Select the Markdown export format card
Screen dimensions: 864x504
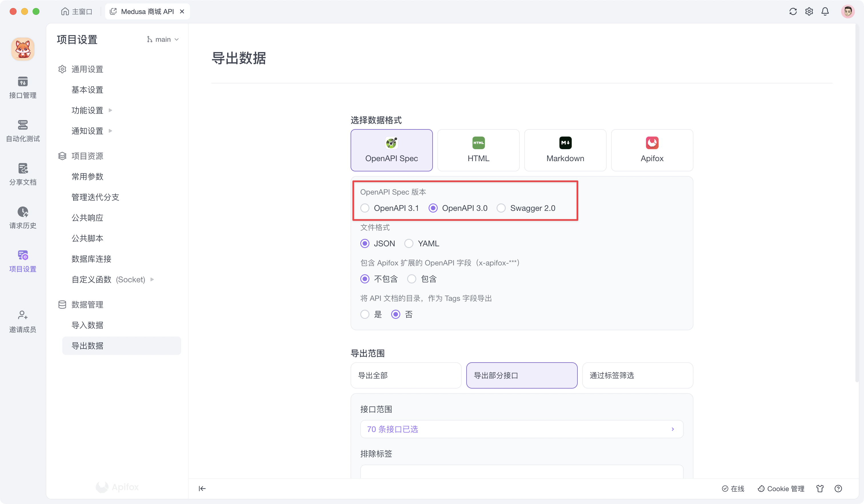565,150
